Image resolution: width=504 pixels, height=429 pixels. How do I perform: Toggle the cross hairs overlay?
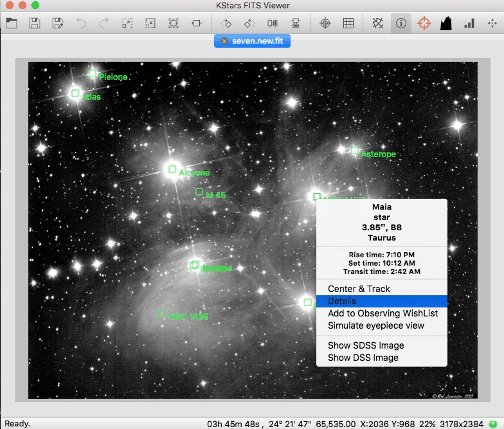[325, 24]
